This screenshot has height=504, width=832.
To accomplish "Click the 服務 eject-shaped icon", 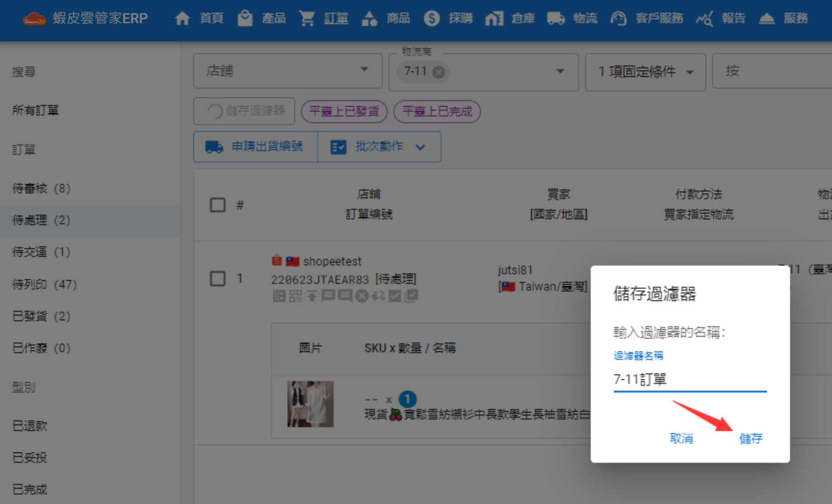I will pyautogui.click(x=767, y=19).
